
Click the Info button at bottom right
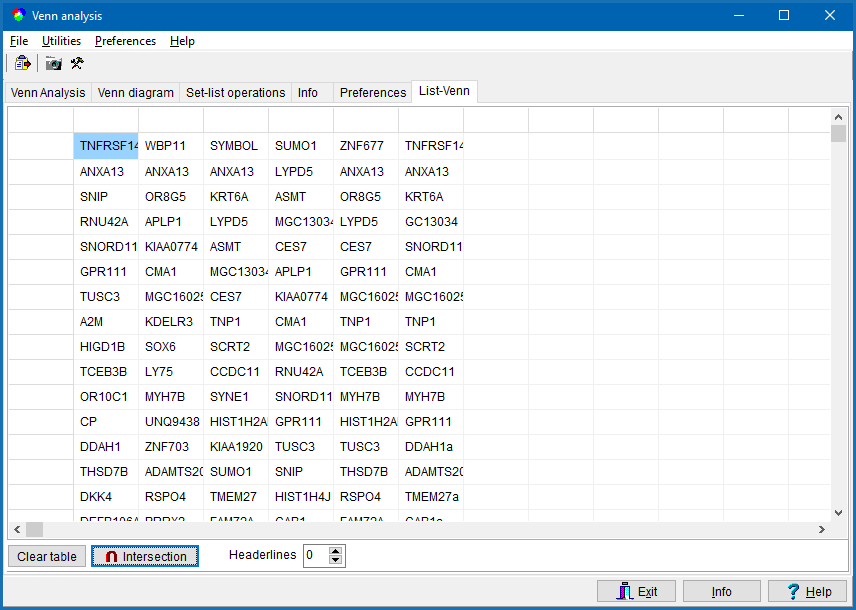[x=722, y=591]
